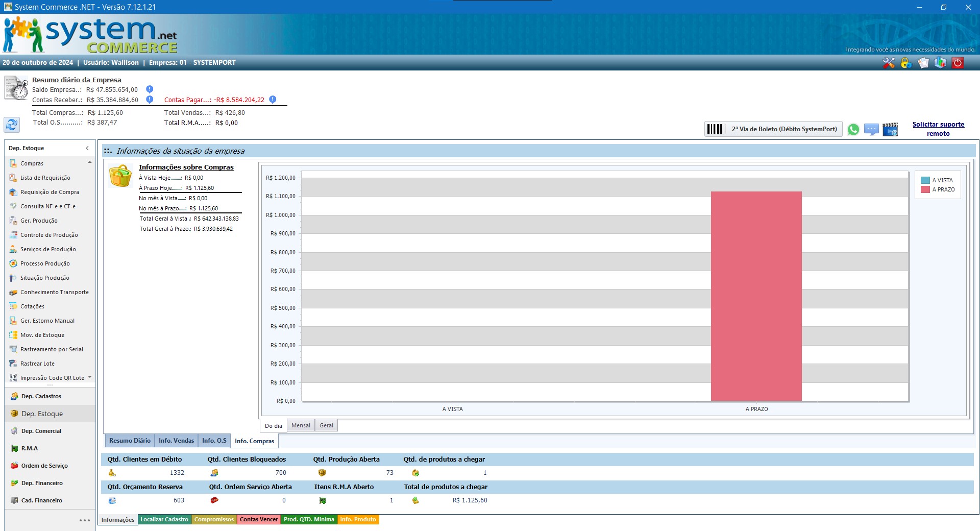Switch to the Info. Vendas tab

coord(176,441)
